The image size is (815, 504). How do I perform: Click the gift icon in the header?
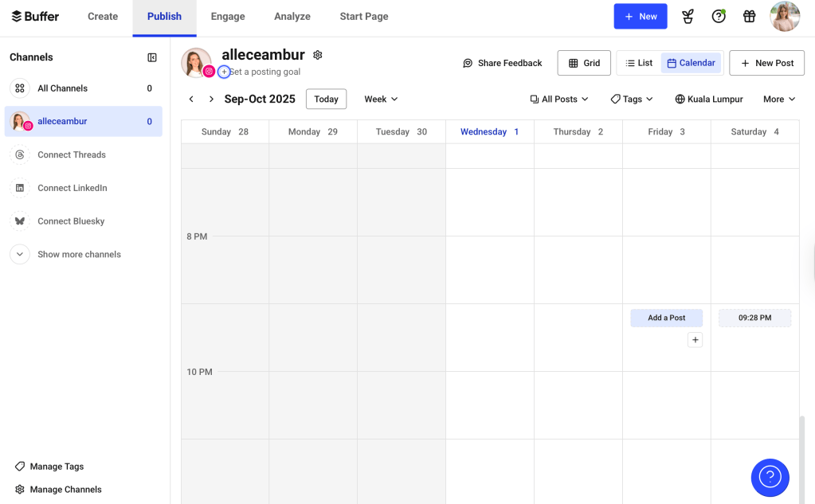click(749, 16)
